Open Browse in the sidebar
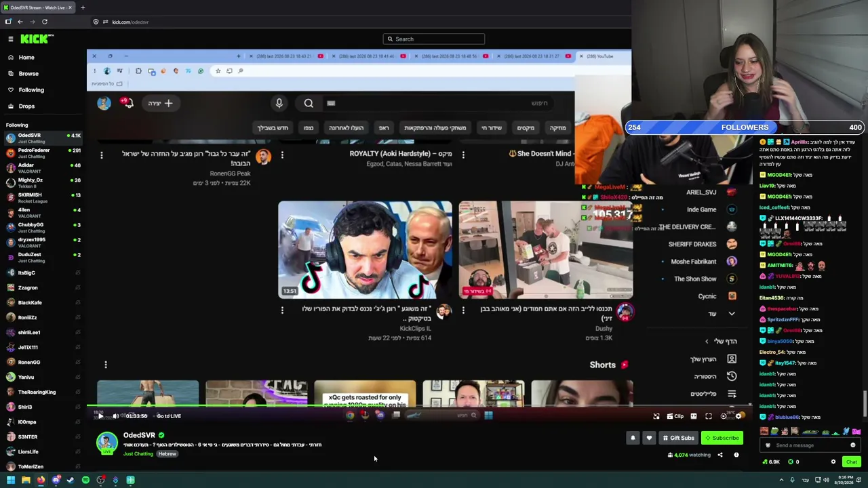Image resolution: width=868 pixels, height=488 pixels. point(28,74)
